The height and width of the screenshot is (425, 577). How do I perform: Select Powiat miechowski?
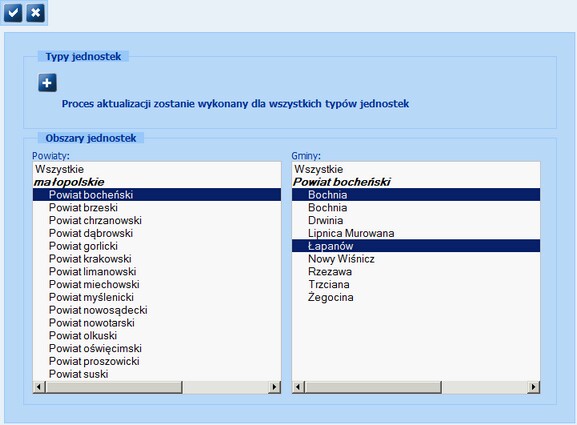(157, 284)
